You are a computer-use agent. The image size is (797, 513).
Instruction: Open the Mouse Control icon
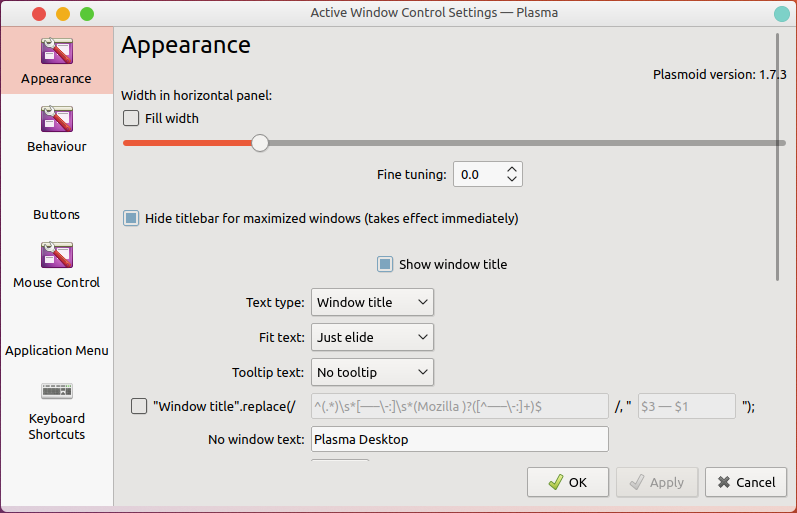tap(56, 255)
